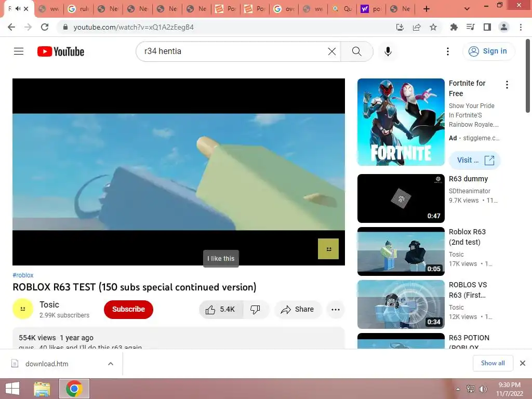Click the Share button
The width and height of the screenshot is (532, 399).
pyautogui.click(x=298, y=309)
